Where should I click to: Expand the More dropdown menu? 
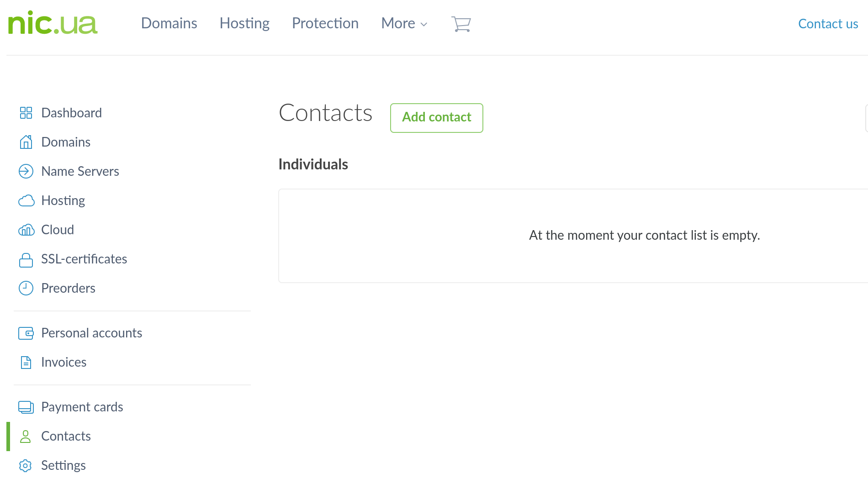point(404,24)
